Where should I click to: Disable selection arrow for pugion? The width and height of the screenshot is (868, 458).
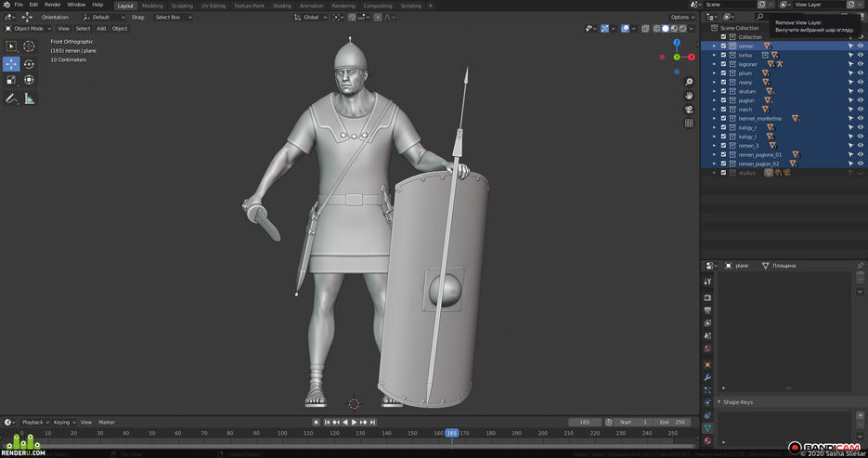[850, 100]
